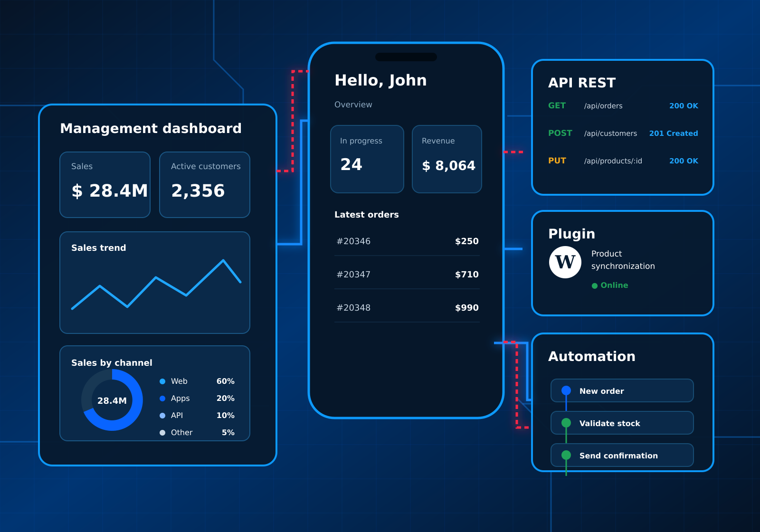Image resolution: width=760 pixels, height=532 pixels.
Task: Click the Web channel legend dot
Action: 162,381
